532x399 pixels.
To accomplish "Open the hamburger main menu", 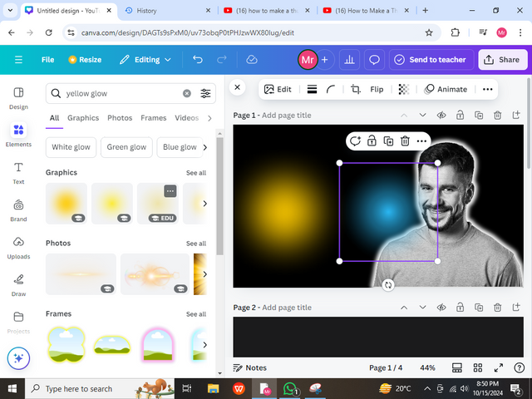I will click(x=18, y=60).
